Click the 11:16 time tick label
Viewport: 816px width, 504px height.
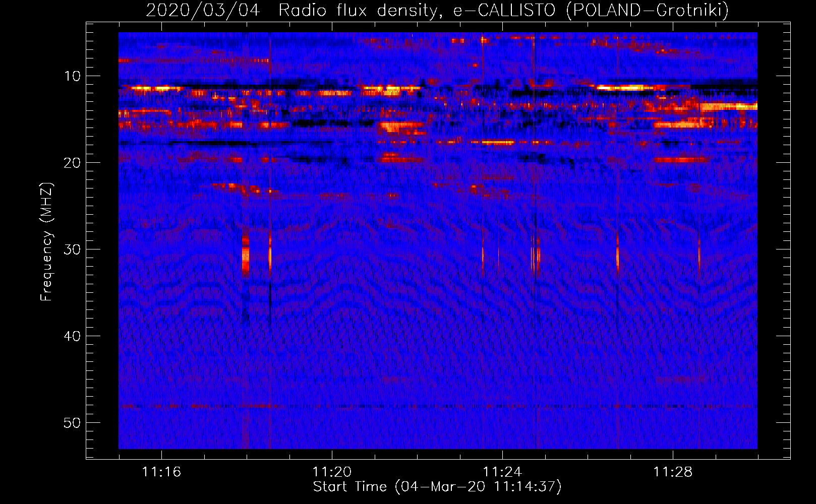point(161,472)
